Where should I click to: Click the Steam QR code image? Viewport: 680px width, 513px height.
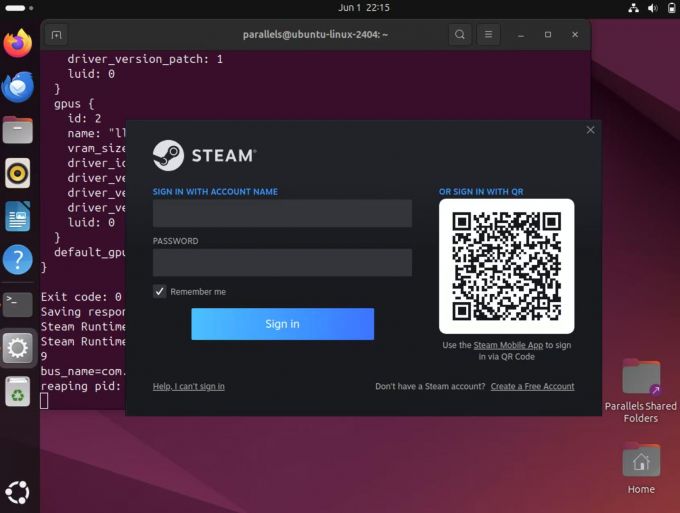[507, 266]
